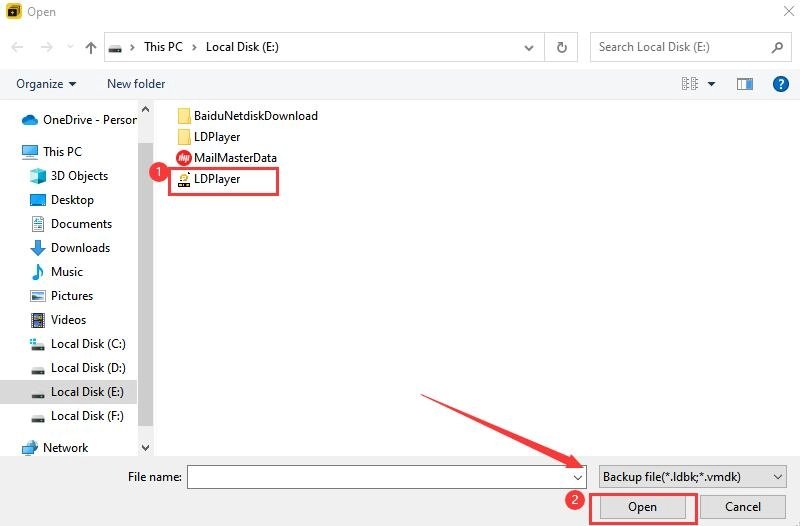Select Local Disk (C:) in sidebar
This screenshot has height=526, width=800.
pos(78,344)
